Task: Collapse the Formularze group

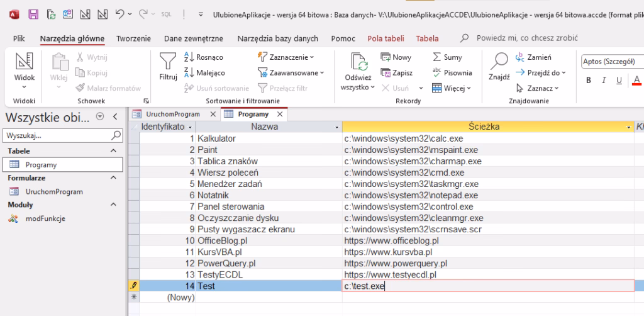Action: point(114,178)
